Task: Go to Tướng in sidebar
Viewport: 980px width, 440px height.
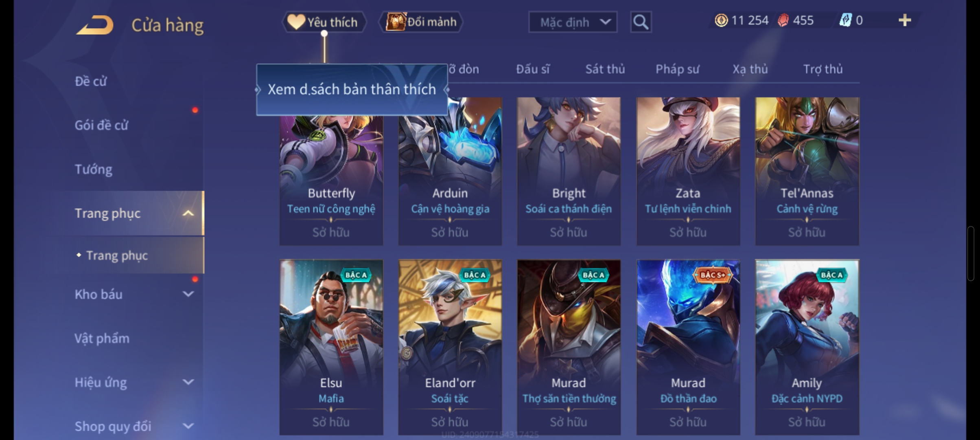Action: pyautogui.click(x=93, y=169)
